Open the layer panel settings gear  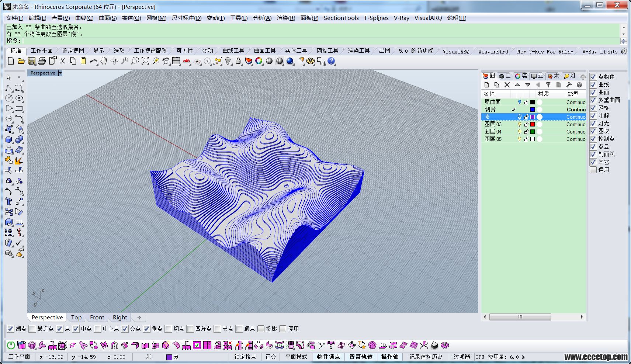(583, 77)
